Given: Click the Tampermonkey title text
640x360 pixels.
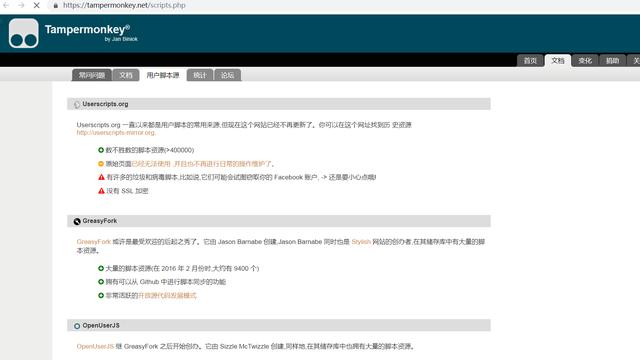Looking at the screenshot, I should 87,29.
